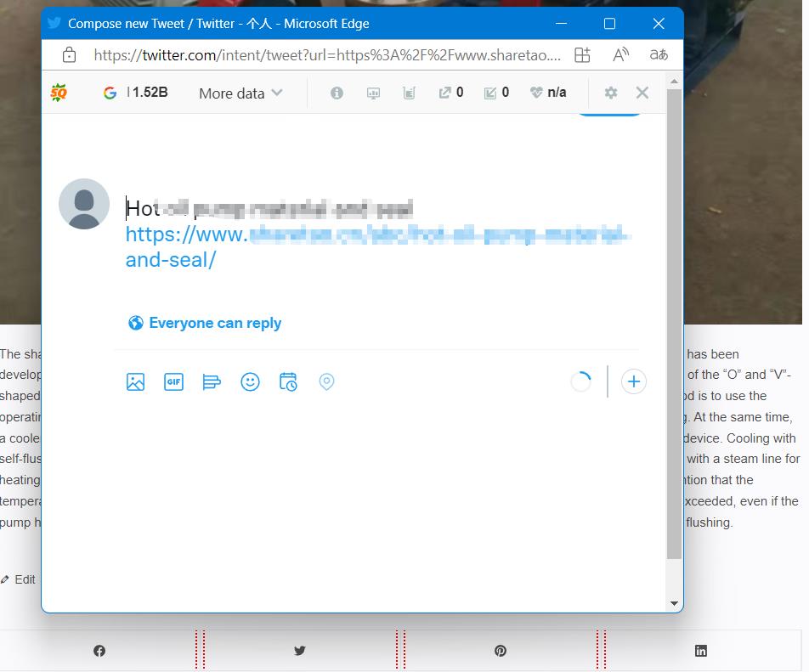809x672 pixels.
Task: Click the popup's vertical scrollbar thumb
Action: [674, 324]
